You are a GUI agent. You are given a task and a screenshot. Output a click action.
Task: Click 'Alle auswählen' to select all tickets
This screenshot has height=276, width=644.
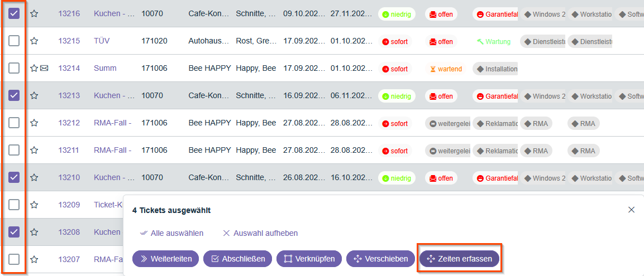171,233
